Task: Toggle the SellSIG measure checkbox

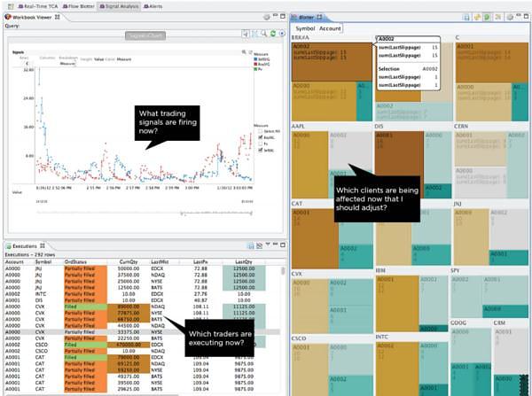Action: click(x=260, y=150)
